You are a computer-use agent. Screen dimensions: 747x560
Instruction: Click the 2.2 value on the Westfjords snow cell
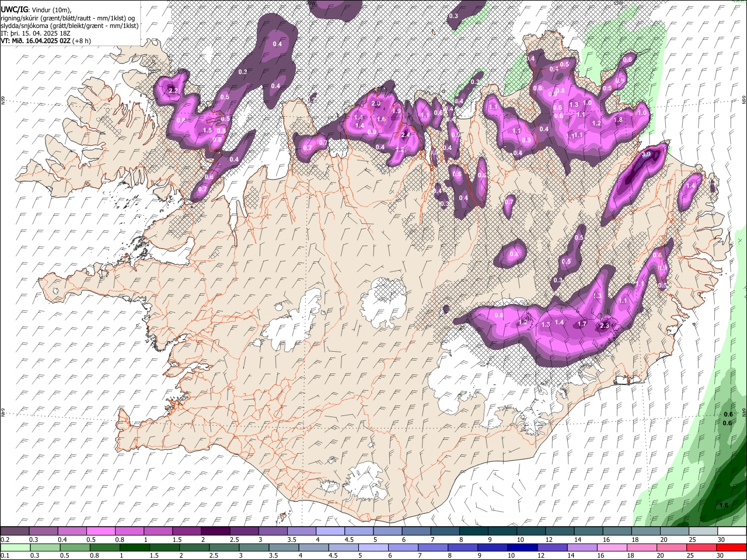173,90
